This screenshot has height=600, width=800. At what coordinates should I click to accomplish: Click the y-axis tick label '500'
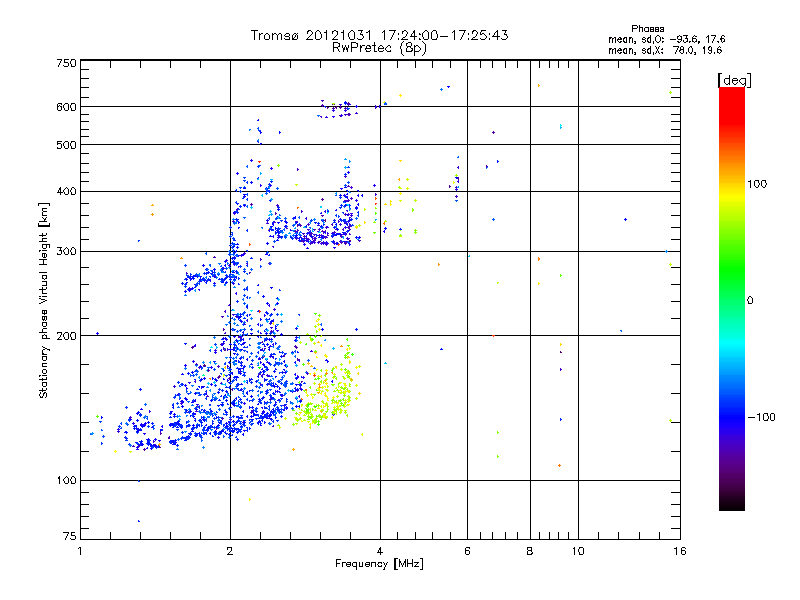coord(66,145)
